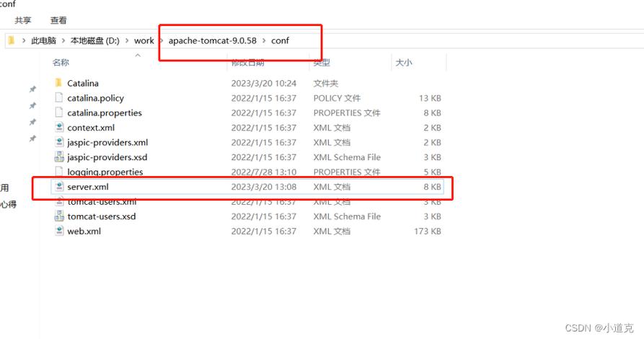Select the tomcat-users.xsd file icon

pos(59,216)
